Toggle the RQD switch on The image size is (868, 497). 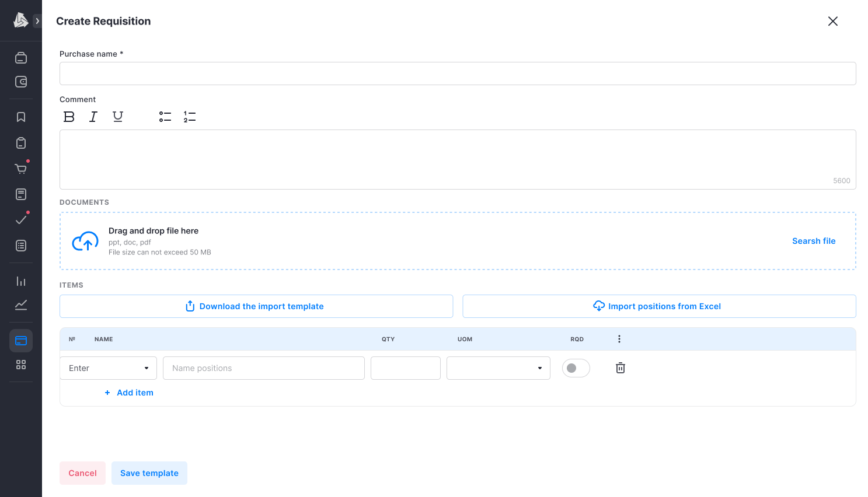(x=576, y=368)
